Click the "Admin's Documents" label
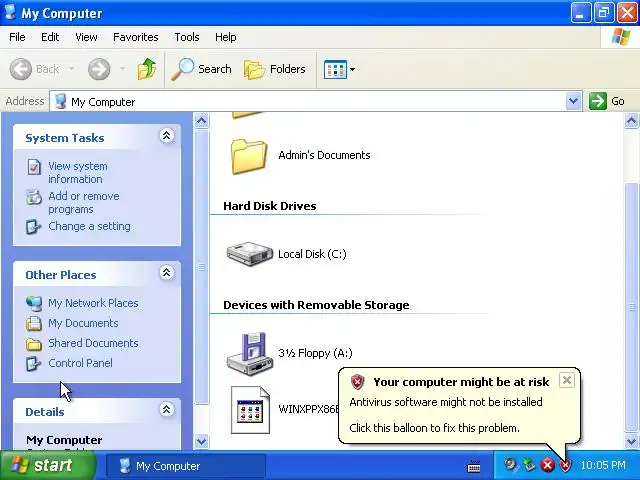Image resolution: width=640 pixels, height=480 pixels. point(324,155)
